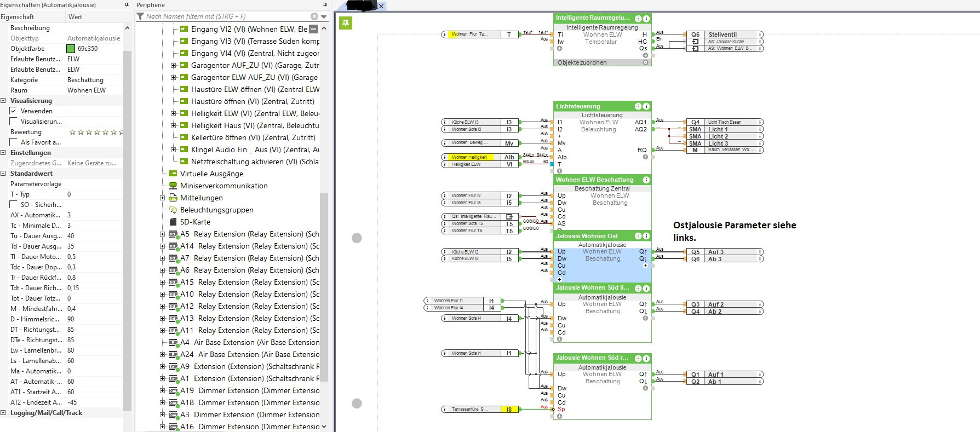Check the SO - Sicherheit checkbox

coord(14,205)
